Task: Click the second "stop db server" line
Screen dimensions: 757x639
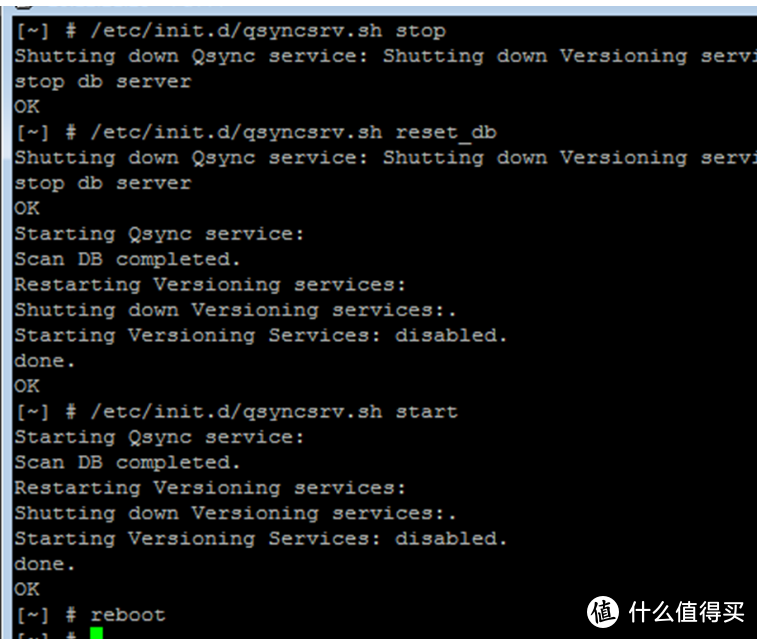Action: click(x=102, y=183)
